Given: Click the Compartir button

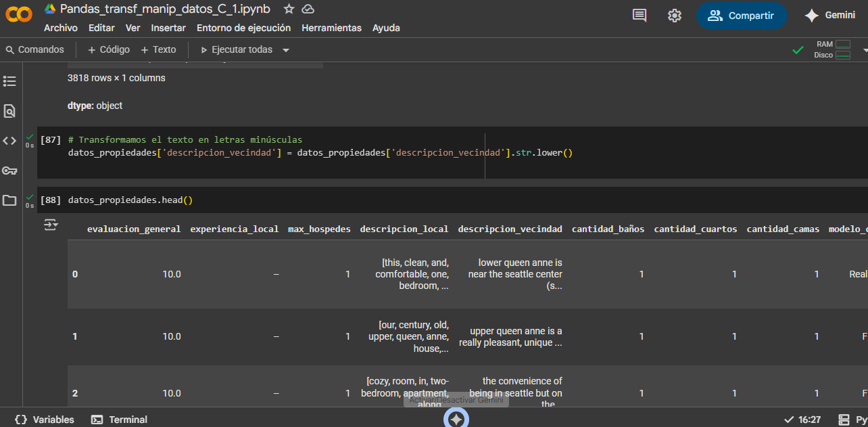Looking at the screenshot, I should (742, 16).
